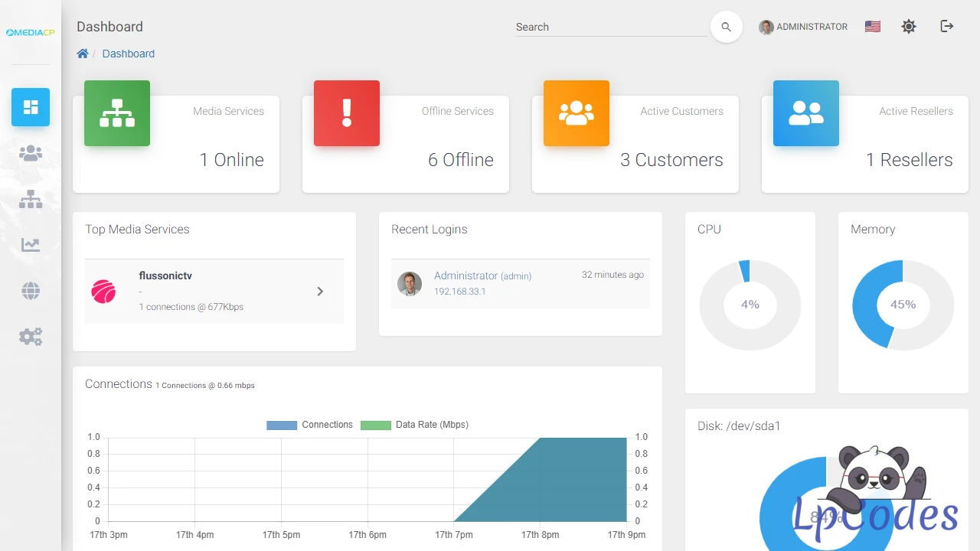
Task: Open the Media Services hierarchy sidebar icon
Action: pos(31,199)
